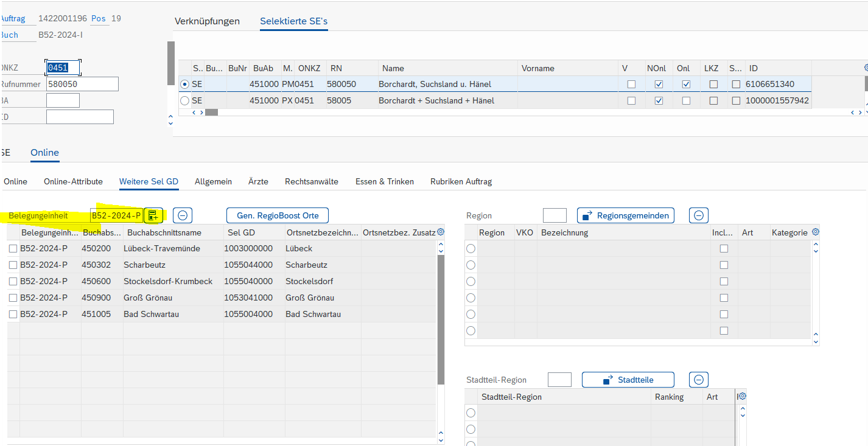Screen dimensions: 868x446
Task: Click the Buchabschnitt cell 450302
Action: (97, 265)
